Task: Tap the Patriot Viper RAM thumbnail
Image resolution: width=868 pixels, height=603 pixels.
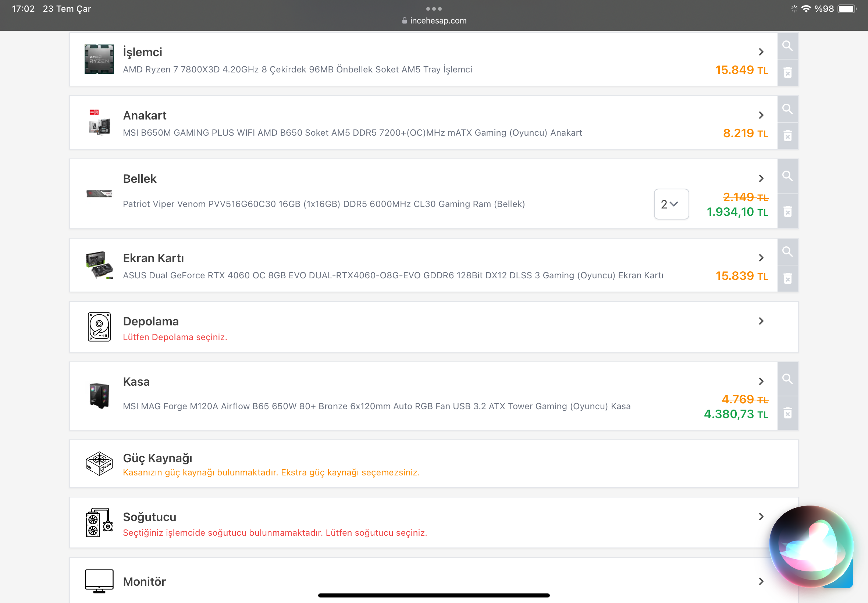Action: [99, 193]
